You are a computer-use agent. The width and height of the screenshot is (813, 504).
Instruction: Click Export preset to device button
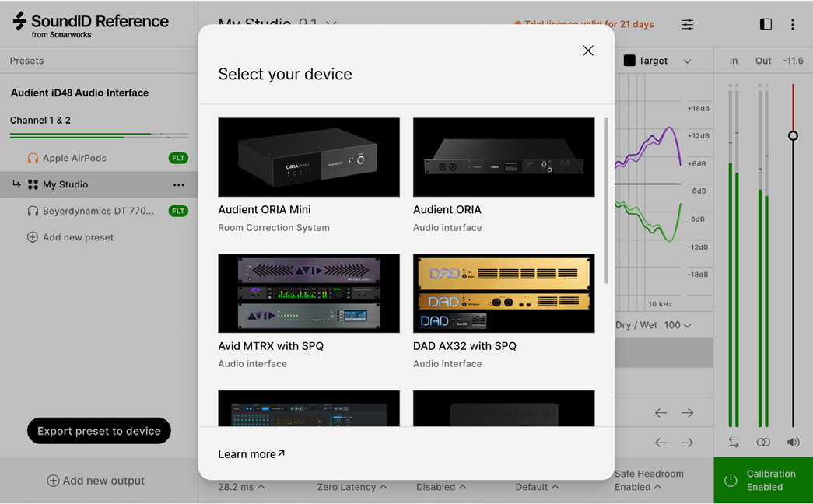99,431
